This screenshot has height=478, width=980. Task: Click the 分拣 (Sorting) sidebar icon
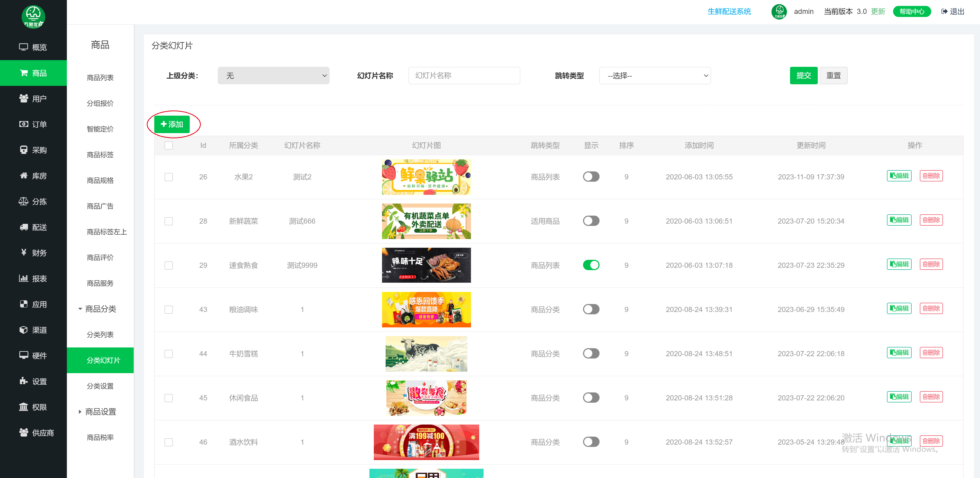click(33, 201)
